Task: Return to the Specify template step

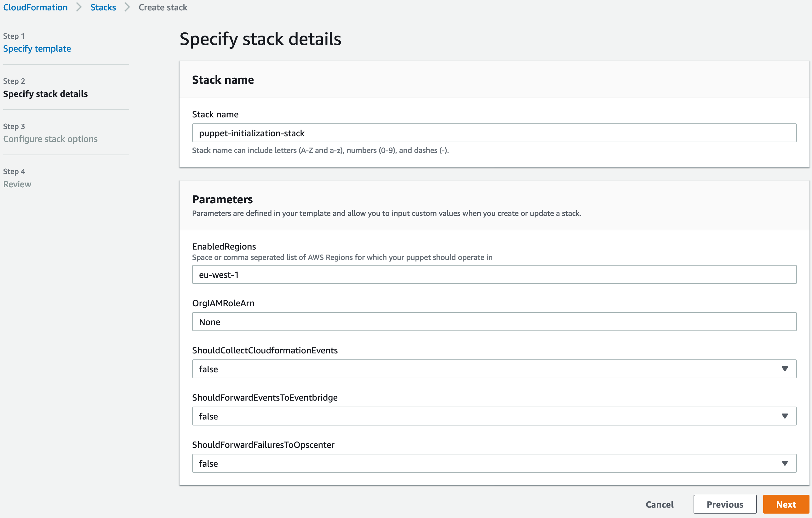Action: pyautogui.click(x=37, y=48)
